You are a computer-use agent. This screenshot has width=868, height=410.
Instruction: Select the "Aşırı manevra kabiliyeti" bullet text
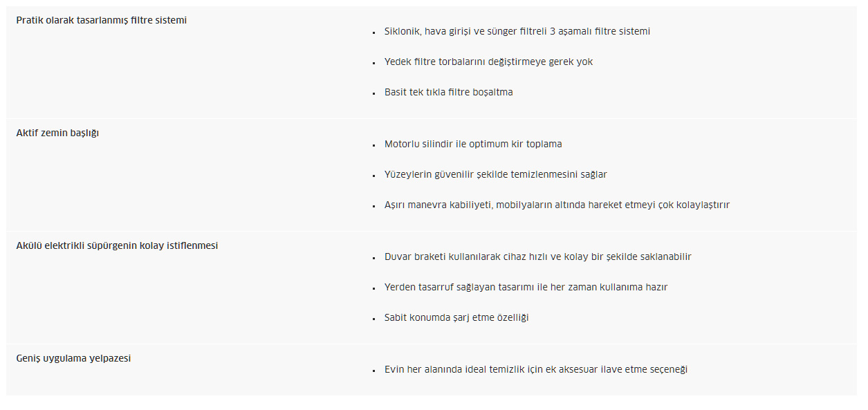tap(557, 205)
